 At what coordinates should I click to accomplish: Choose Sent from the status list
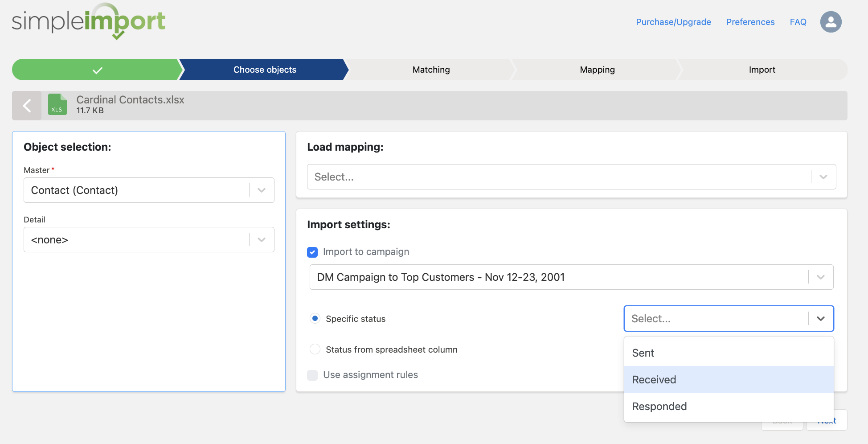click(729, 353)
